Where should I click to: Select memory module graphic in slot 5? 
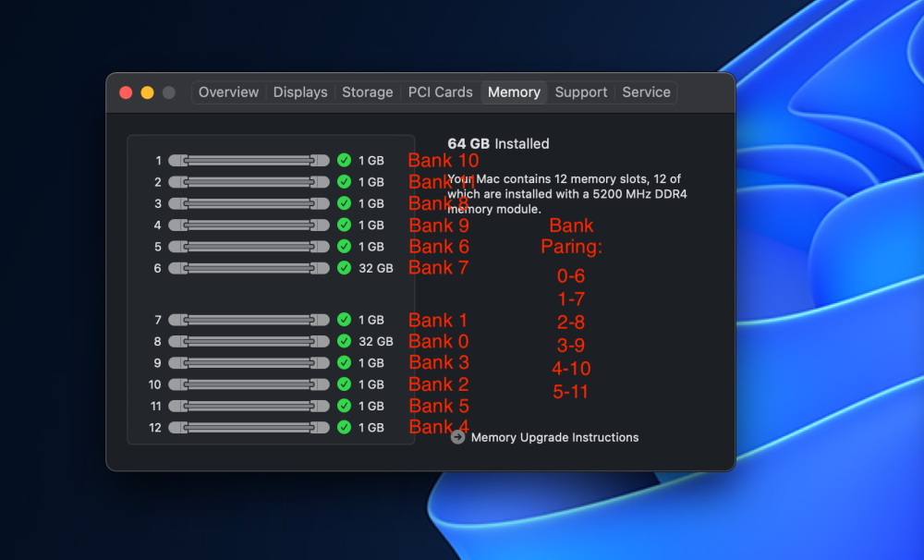[x=249, y=247]
